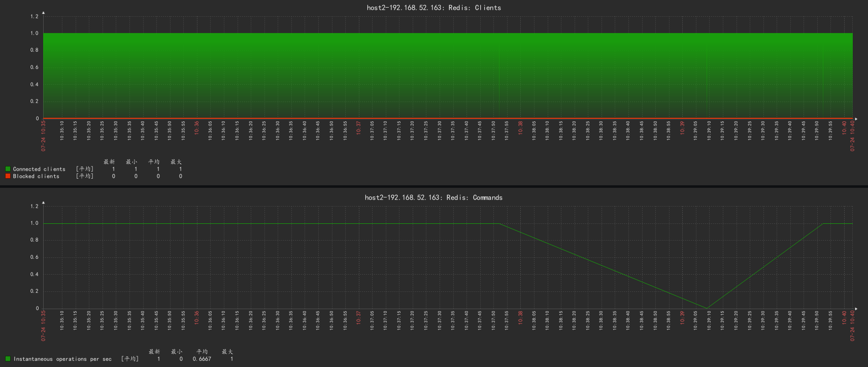Select the 'Connected clients' legend label
The width and height of the screenshot is (868, 367).
(39, 169)
